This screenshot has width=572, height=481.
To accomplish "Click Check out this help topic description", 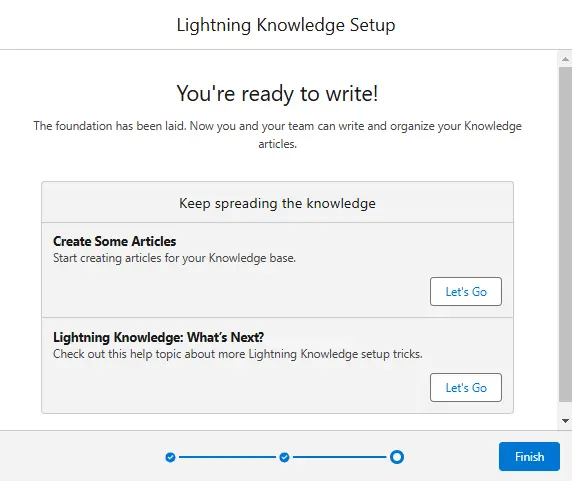I will [238, 354].
